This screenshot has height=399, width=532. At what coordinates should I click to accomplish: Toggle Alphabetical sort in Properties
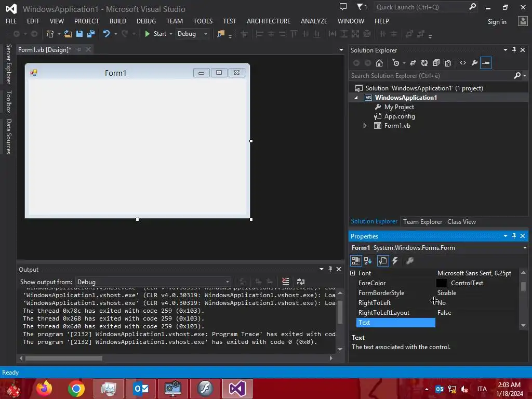(368, 261)
